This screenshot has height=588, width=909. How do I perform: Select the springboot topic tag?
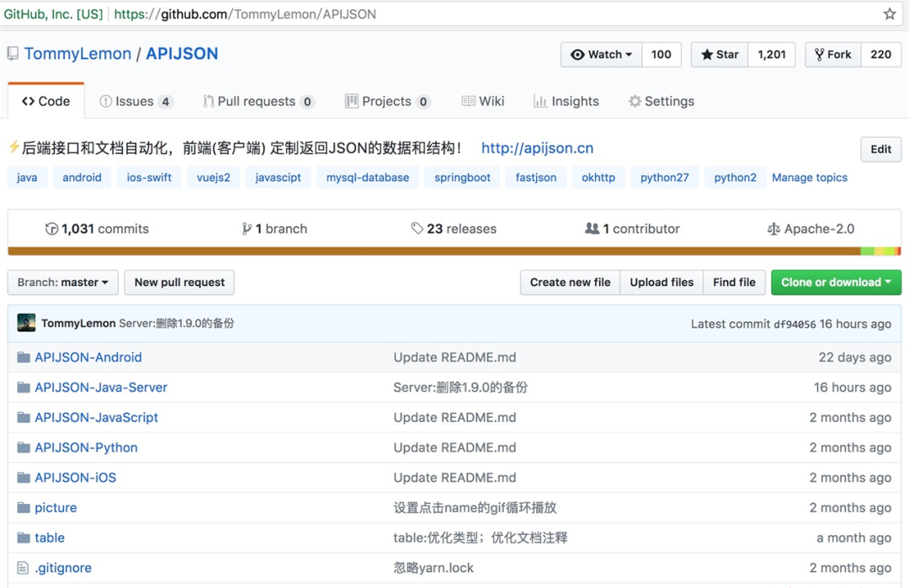(x=463, y=177)
